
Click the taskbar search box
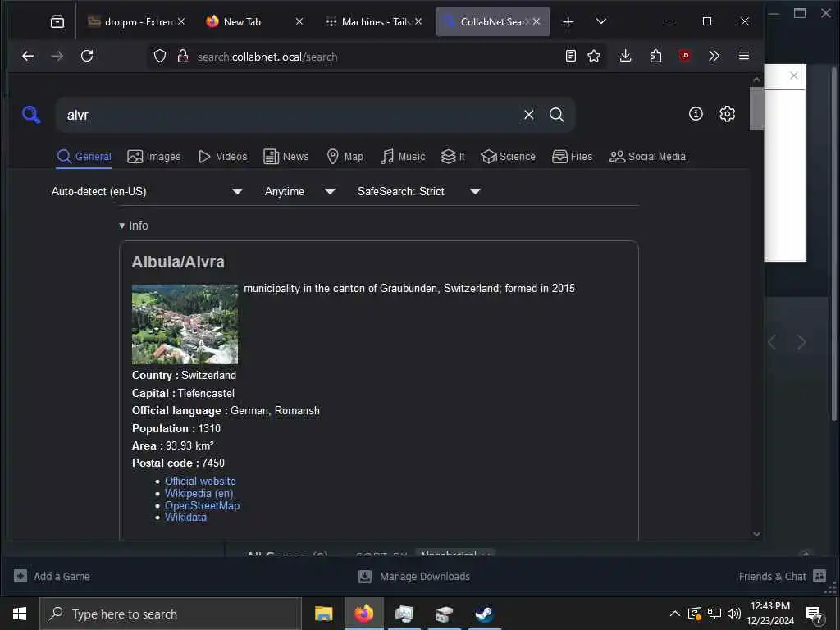click(171, 614)
